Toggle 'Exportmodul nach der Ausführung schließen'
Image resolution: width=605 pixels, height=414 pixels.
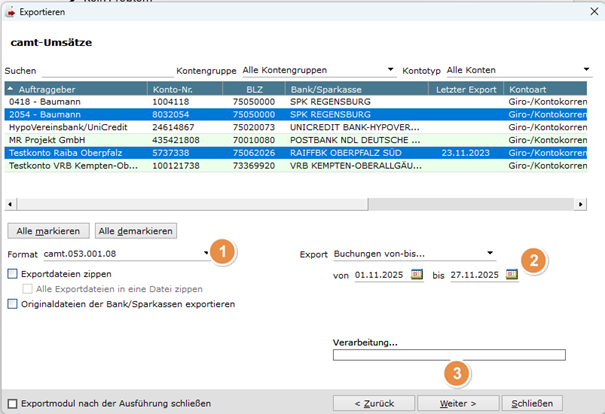coord(12,403)
